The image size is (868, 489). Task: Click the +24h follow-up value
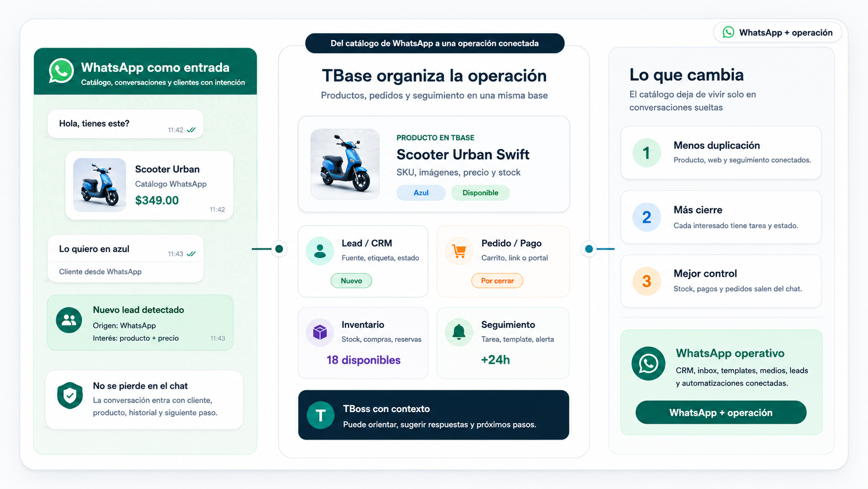tap(495, 360)
